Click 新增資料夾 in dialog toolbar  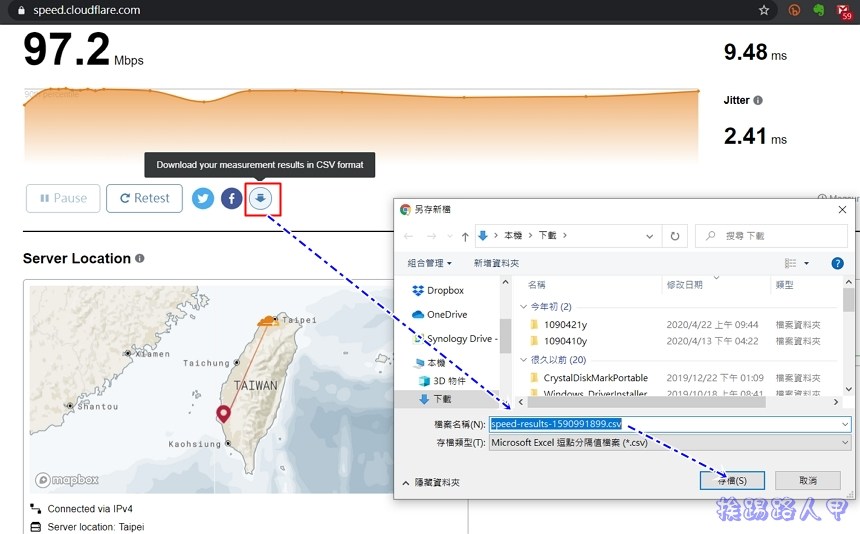point(496,263)
